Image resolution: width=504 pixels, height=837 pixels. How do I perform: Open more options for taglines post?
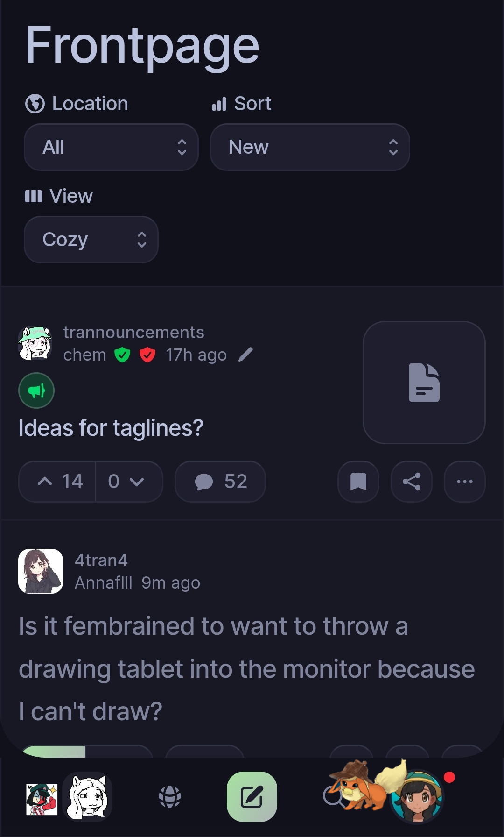pos(464,482)
